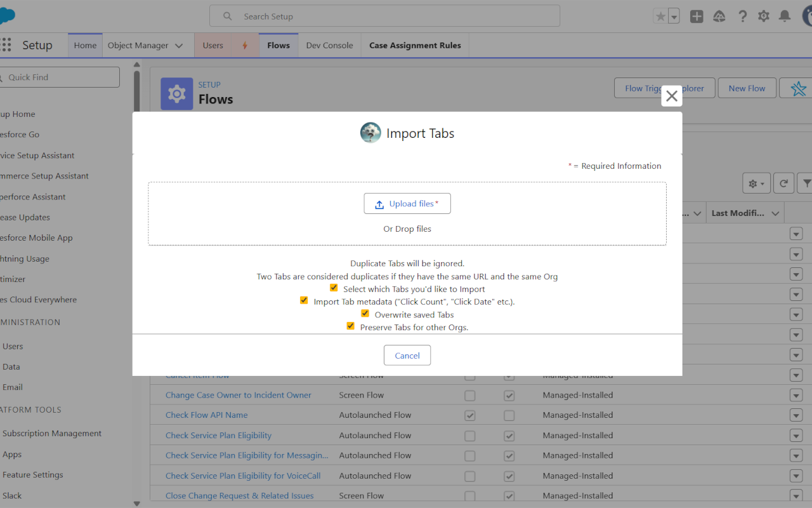
Task: Switch to the Flows tab
Action: coord(278,46)
